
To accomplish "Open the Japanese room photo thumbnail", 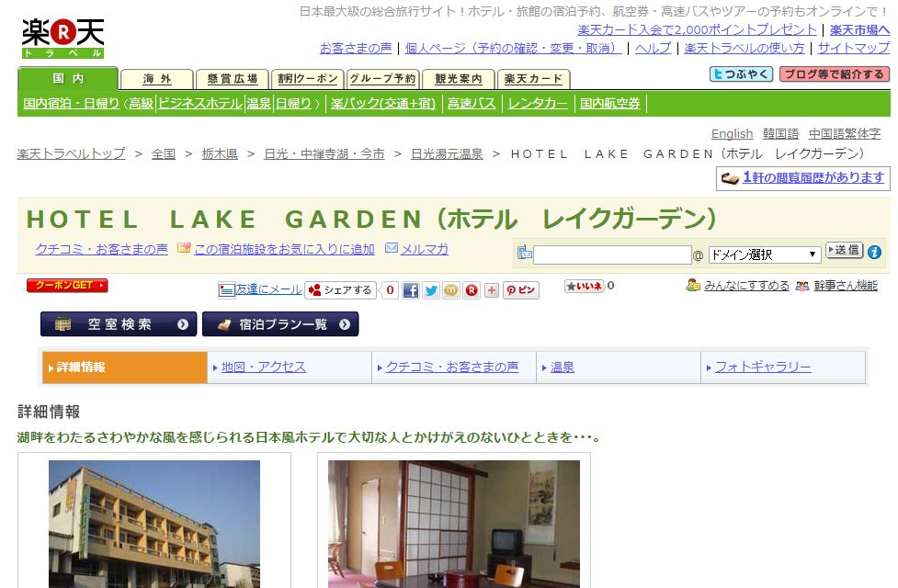I will tap(453, 524).
